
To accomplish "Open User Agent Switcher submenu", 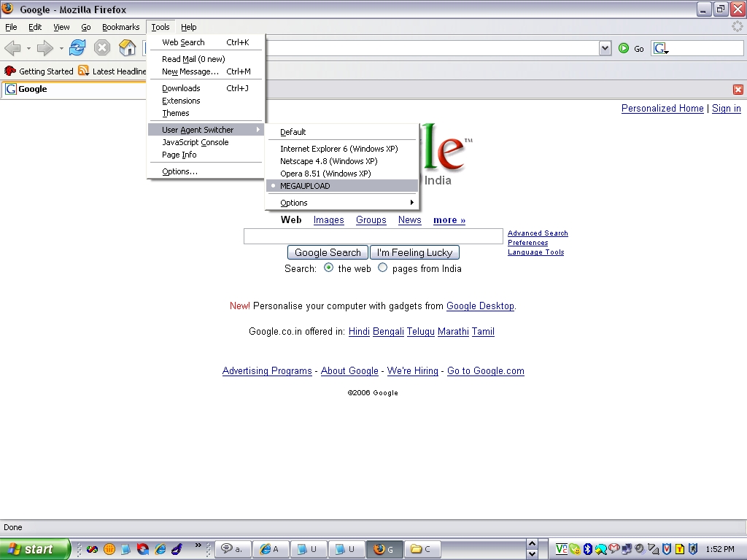I will [205, 130].
